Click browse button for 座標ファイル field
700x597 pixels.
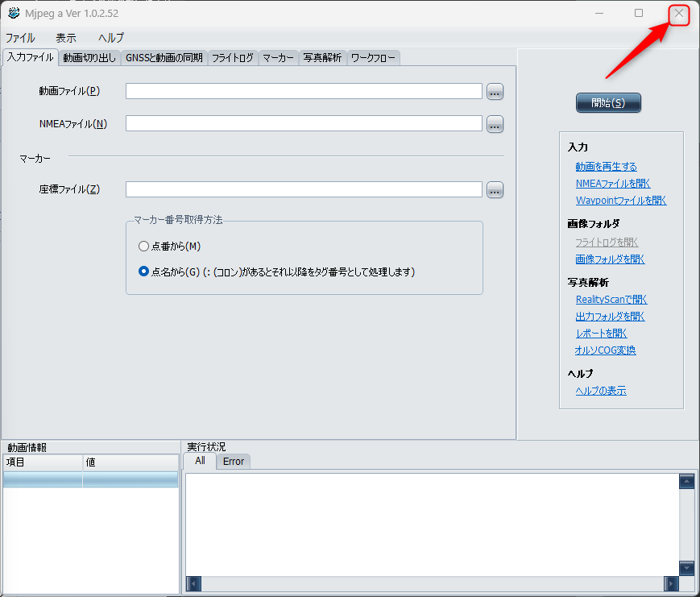(495, 190)
